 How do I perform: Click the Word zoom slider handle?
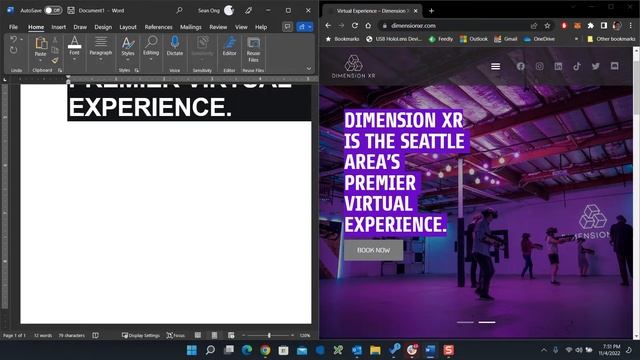[x=269, y=336]
